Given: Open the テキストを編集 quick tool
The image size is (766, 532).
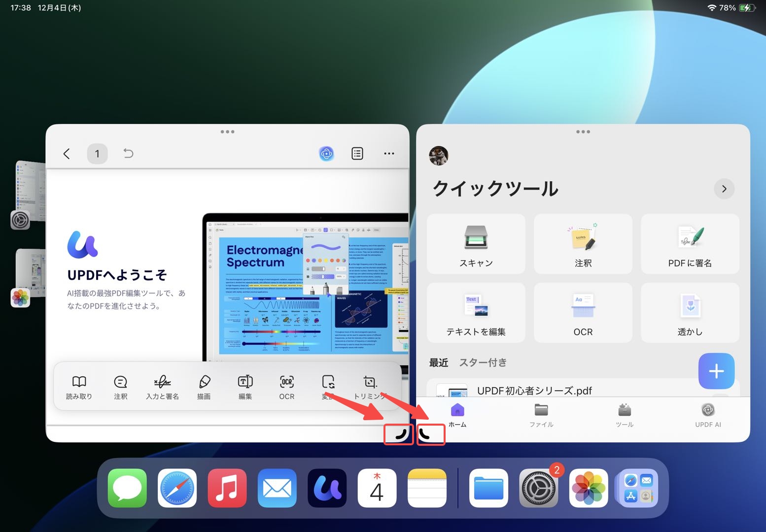Looking at the screenshot, I should [476, 313].
